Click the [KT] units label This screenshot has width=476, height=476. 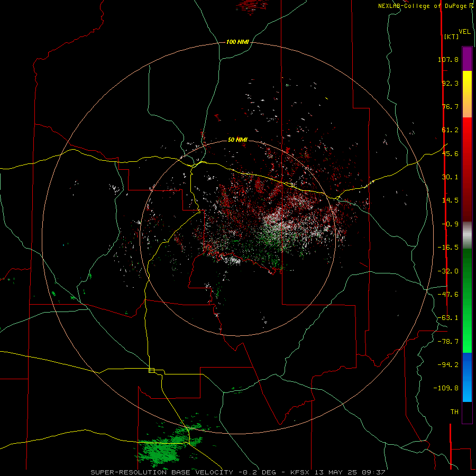(x=452, y=36)
